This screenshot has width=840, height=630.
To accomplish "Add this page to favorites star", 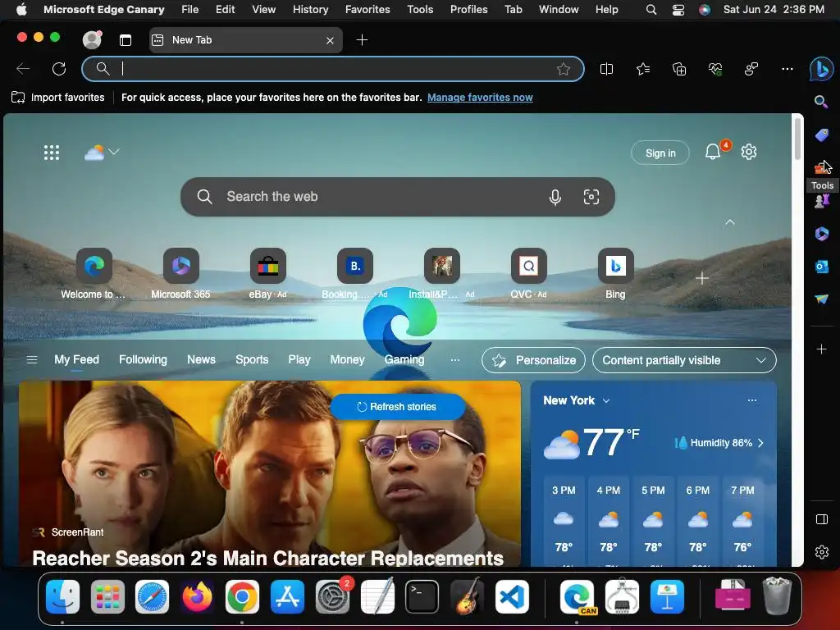I will [563, 69].
